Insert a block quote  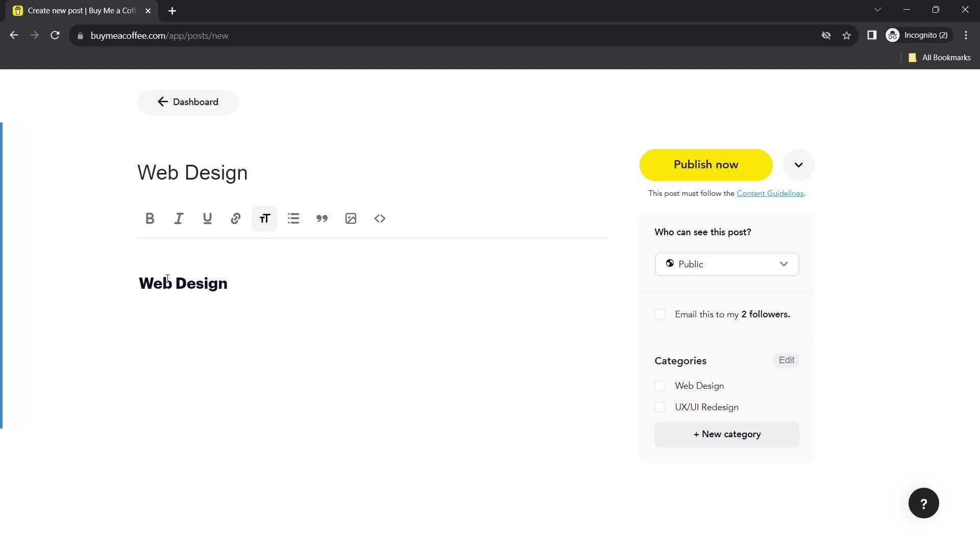click(322, 219)
